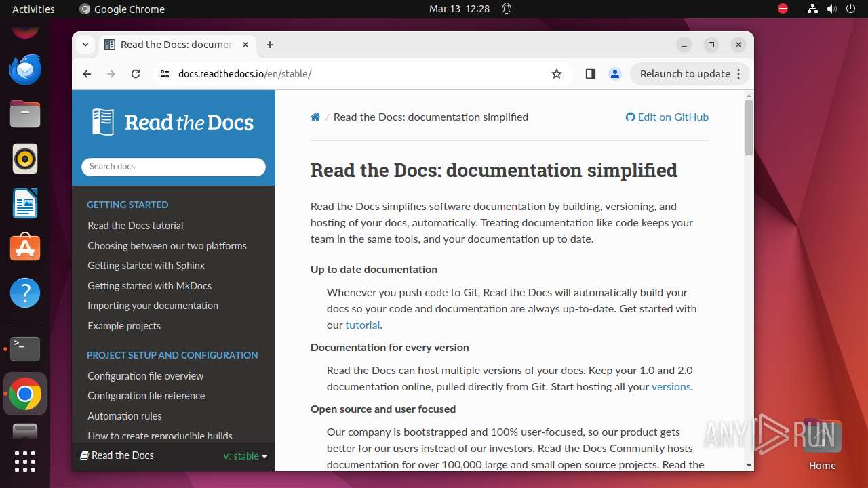The image size is (868, 488).
Task: Follow the tutorial link
Action: pos(362,325)
